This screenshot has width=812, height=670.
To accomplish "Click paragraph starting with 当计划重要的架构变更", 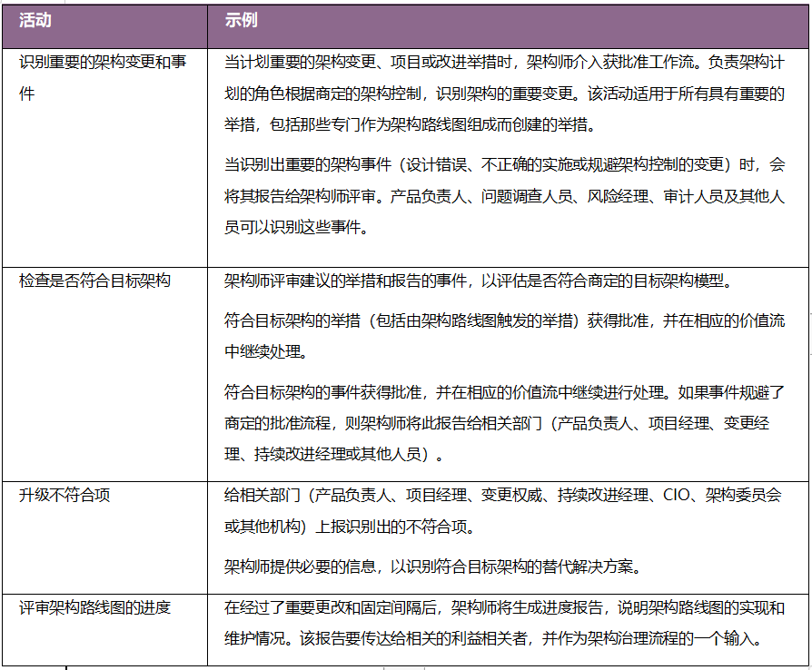I will 504,94.
